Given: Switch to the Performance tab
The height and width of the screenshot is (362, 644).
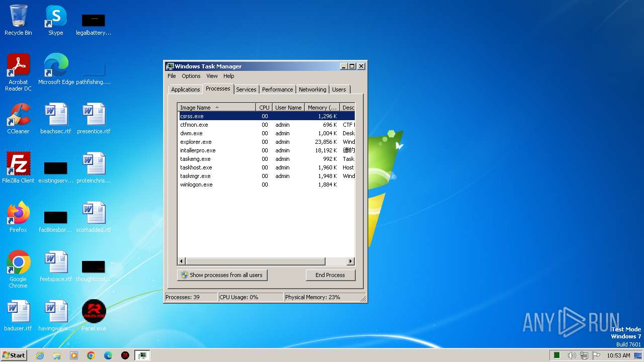Looking at the screenshot, I should (277, 89).
